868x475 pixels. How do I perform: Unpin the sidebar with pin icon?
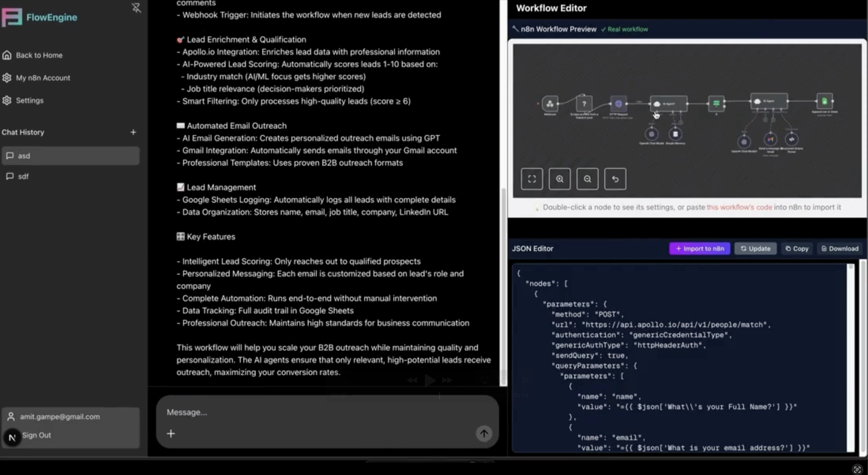pos(136,8)
